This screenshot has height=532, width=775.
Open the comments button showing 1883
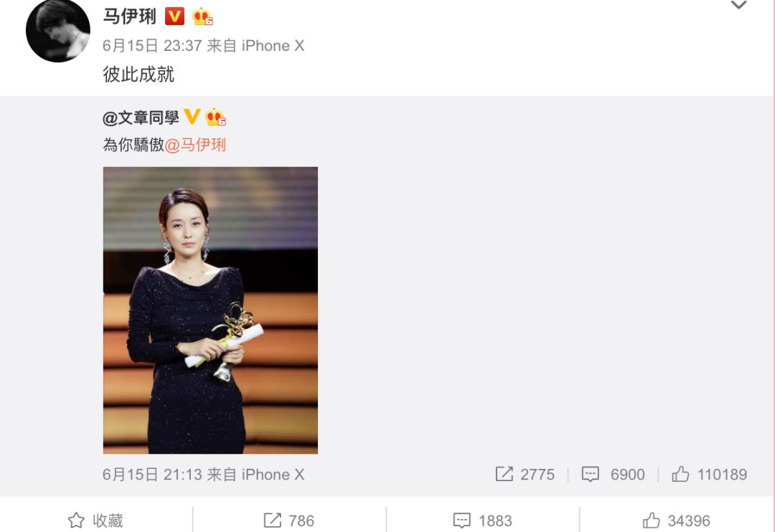(482, 520)
